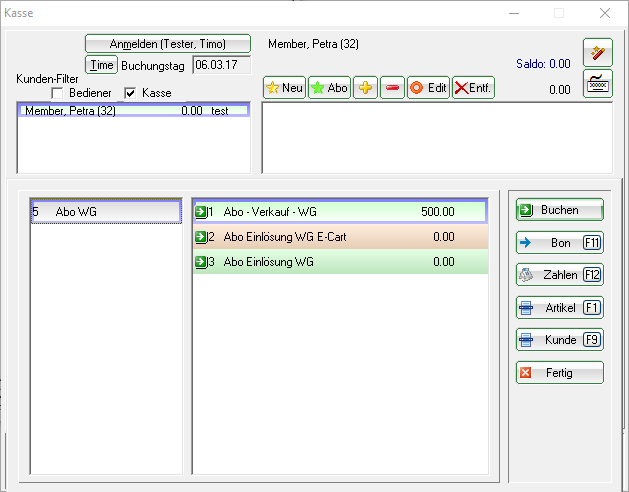
Task: Enable the Bediener filter checkbox
Action: 57,94
